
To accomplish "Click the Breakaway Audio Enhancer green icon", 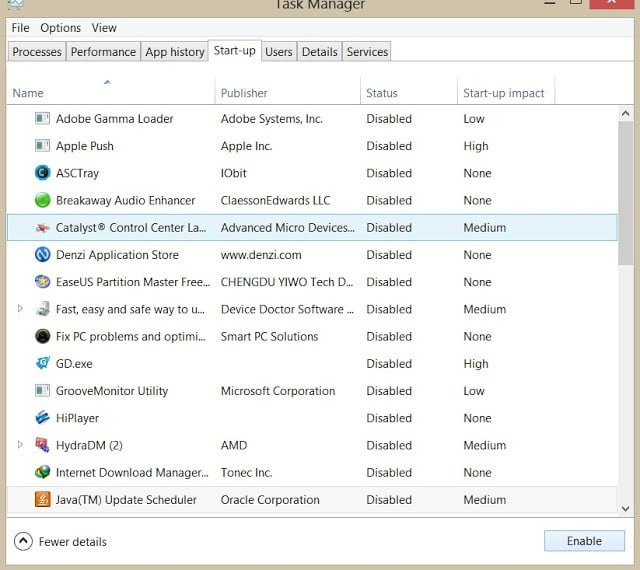I will [42, 200].
